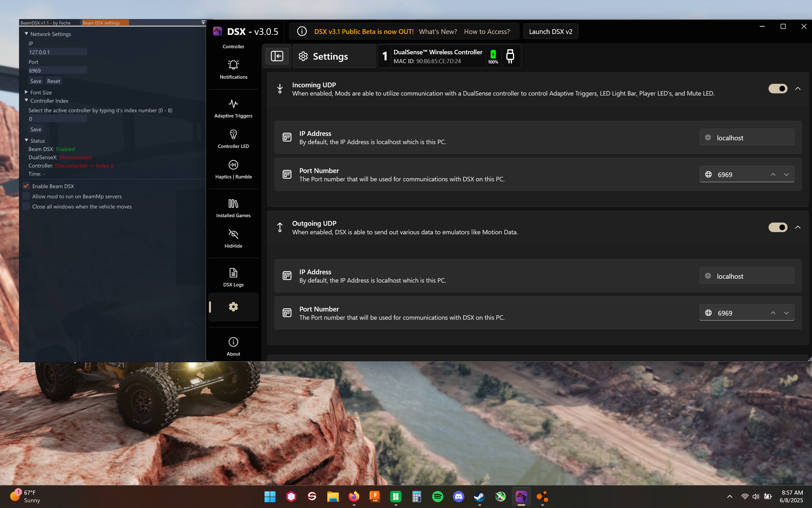Toggle Outgoing UDP switch
The image size is (812, 508).
click(778, 227)
